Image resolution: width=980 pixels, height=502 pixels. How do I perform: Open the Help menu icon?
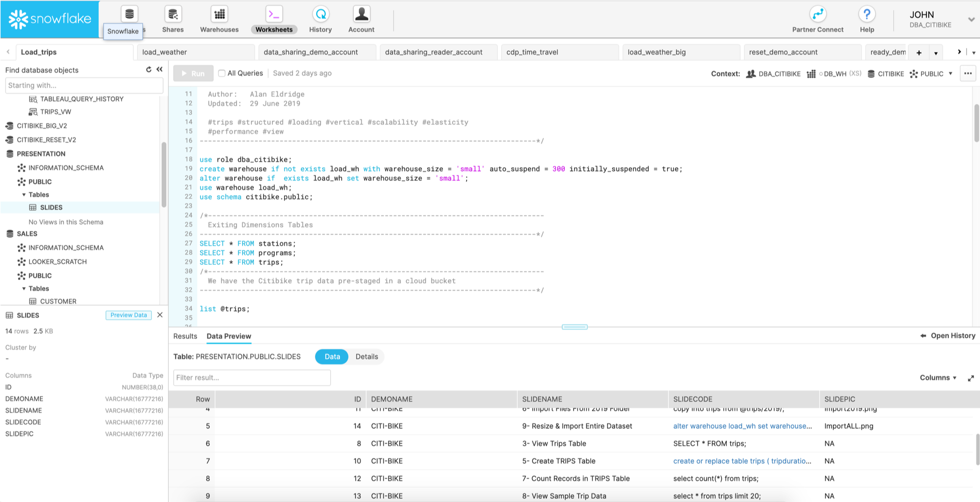coord(867,14)
